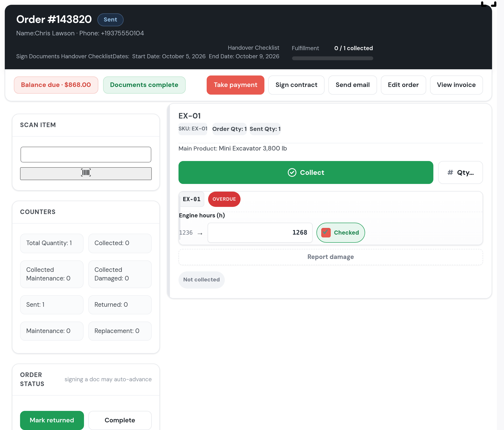Open Sign contract
The width and height of the screenshot is (504, 430).
[x=296, y=85]
